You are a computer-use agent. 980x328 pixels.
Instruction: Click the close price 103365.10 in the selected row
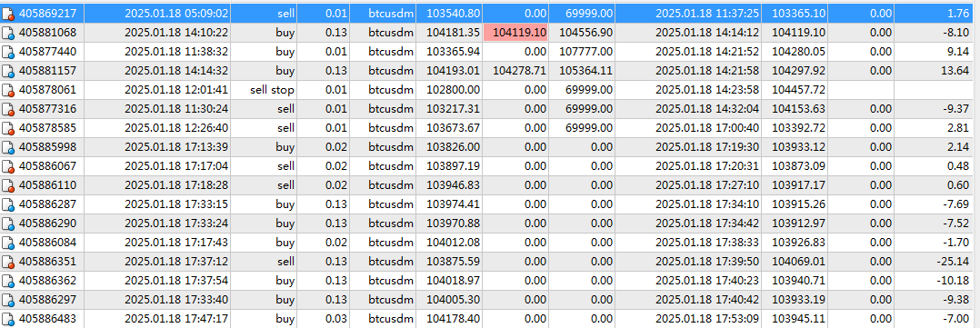pos(799,13)
